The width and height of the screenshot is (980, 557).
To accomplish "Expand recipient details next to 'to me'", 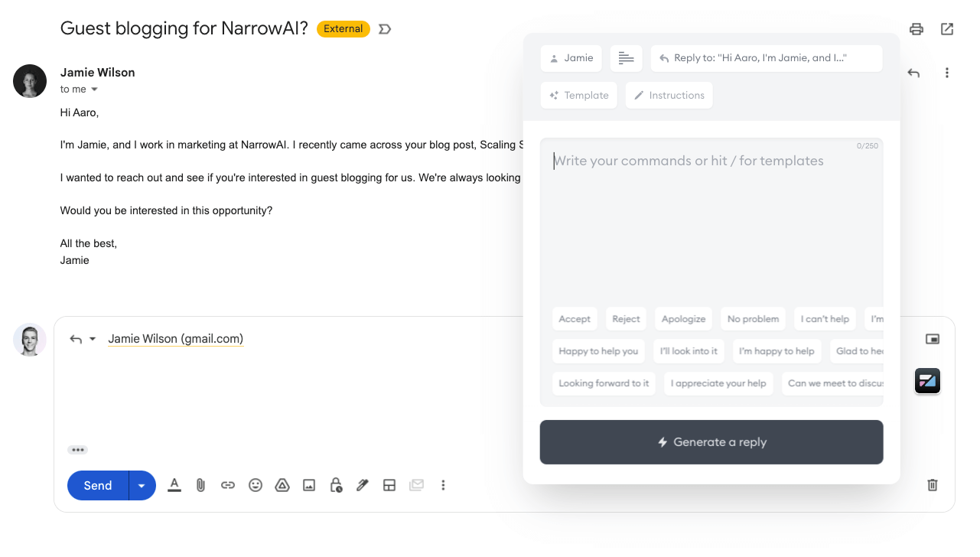I will click(x=95, y=89).
